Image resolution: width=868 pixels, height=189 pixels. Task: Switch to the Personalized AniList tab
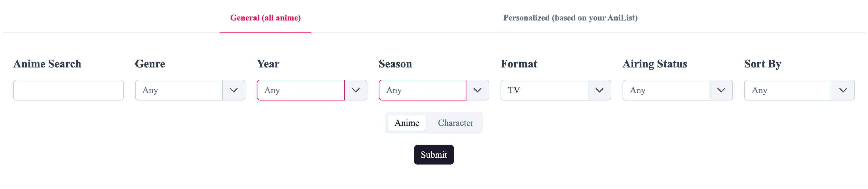(570, 18)
